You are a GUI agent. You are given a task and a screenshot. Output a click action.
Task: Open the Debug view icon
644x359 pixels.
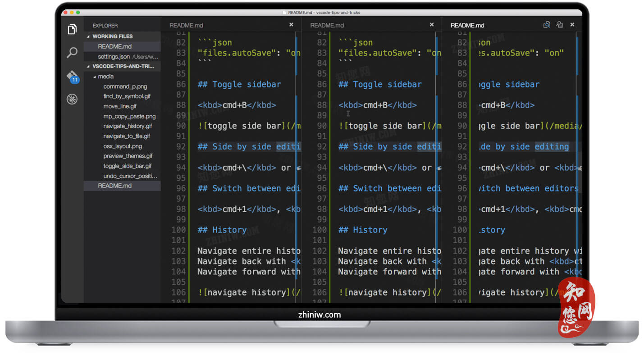click(72, 99)
